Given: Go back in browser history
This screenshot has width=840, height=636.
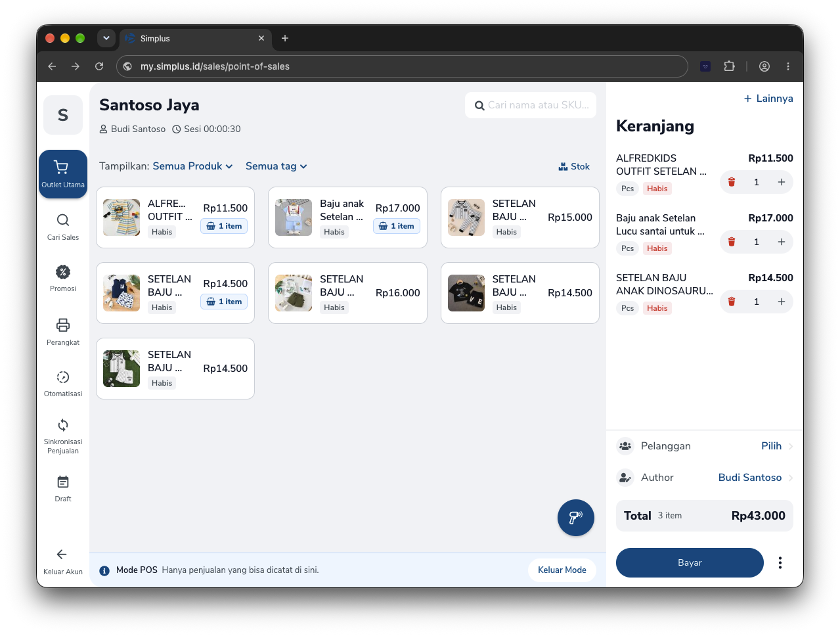Looking at the screenshot, I should 52,66.
